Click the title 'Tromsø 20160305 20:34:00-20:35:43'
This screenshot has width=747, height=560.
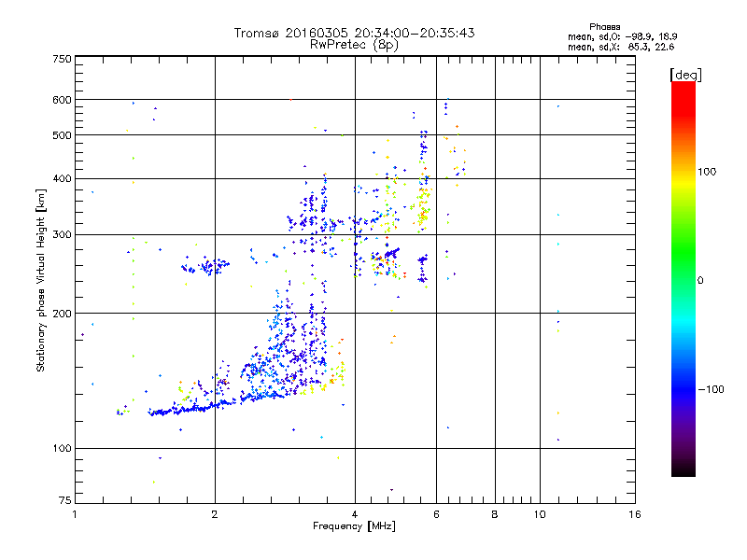coord(354,33)
